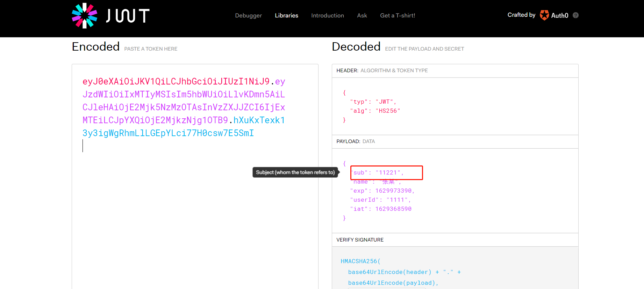Image resolution: width=644 pixels, height=289 pixels.
Task: Click the "iat": 1629368590 payload line
Action: click(x=381, y=209)
